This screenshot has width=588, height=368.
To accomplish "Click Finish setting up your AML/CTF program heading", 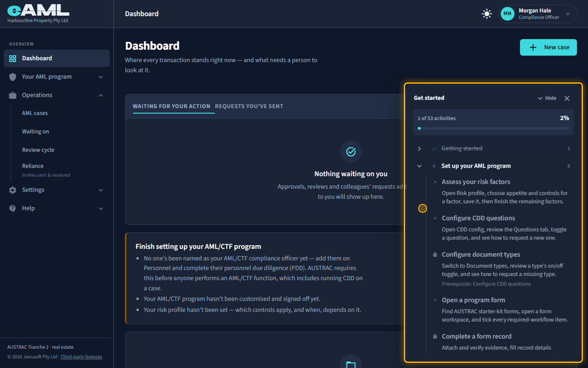I will (198, 247).
